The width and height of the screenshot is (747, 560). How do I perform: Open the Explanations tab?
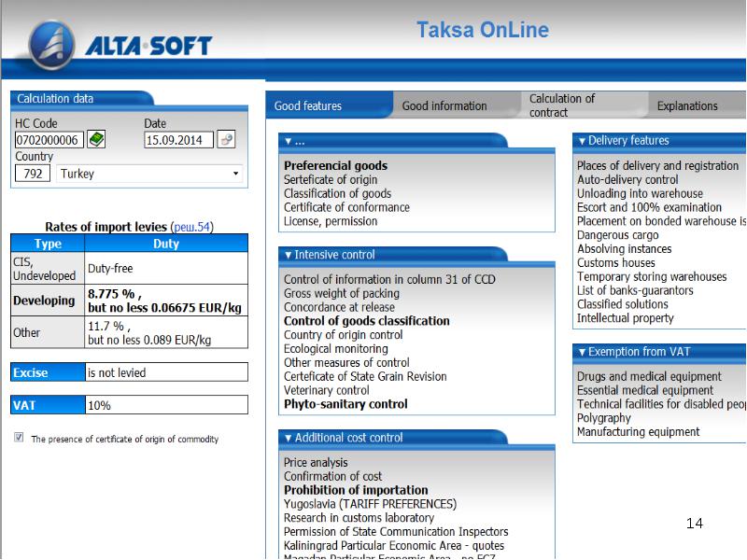click(698, 105)
